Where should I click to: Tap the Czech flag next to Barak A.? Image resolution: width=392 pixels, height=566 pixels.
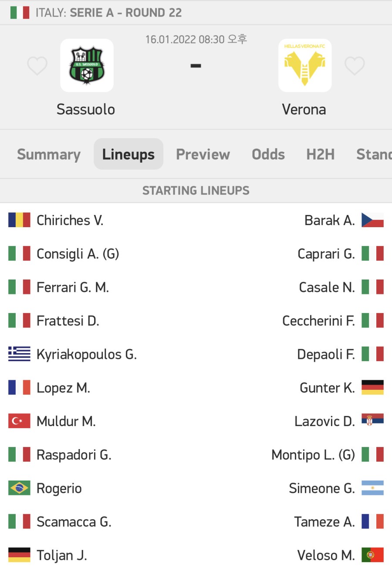pyautogui.click(x=372, y=220)
